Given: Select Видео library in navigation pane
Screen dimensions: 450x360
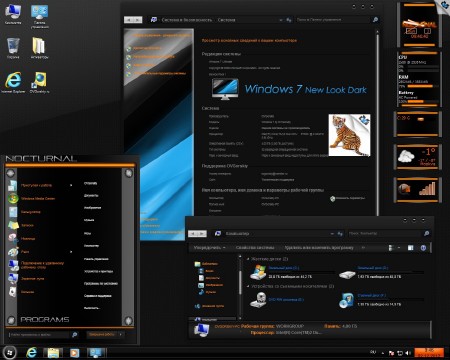Looking at the screenshot, I should point(207,271).
